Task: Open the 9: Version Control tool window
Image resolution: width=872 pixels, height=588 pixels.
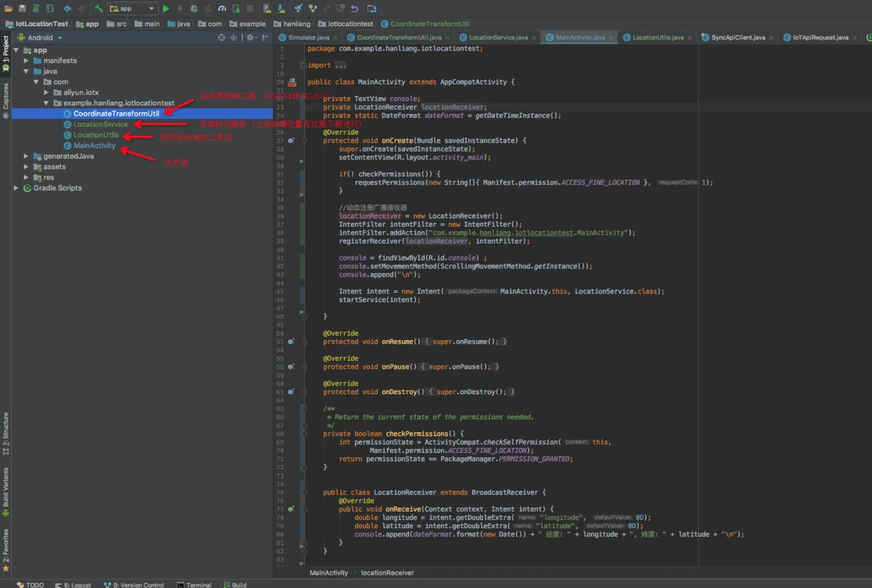Action: [134, 584]
